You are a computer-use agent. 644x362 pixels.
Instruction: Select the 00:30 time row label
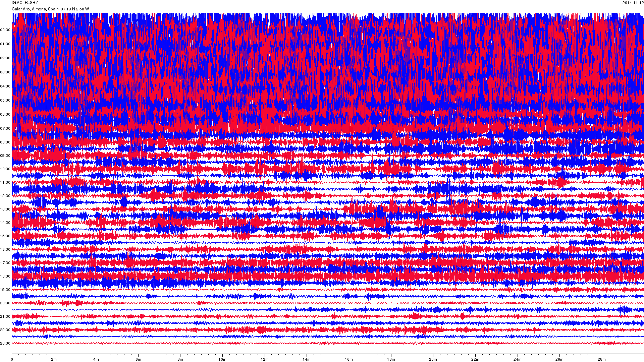5,30
